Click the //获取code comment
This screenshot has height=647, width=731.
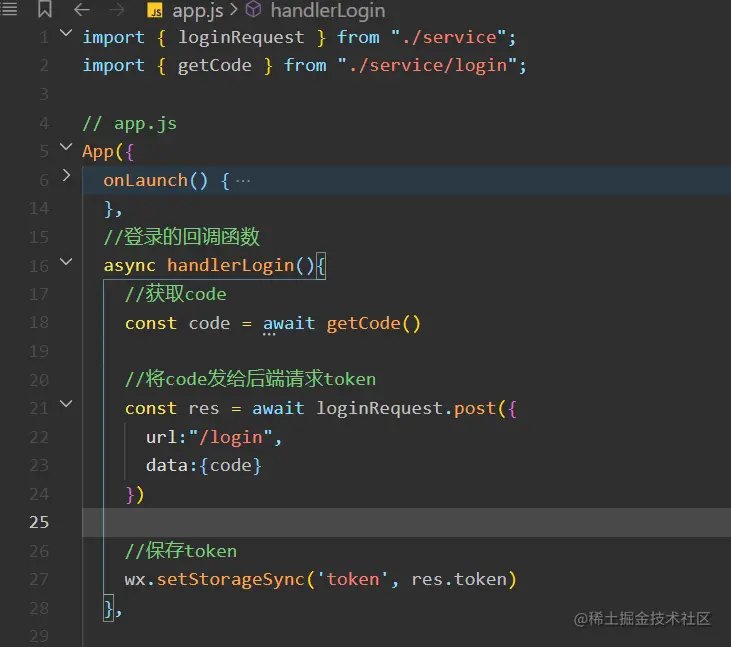(175, 294)
